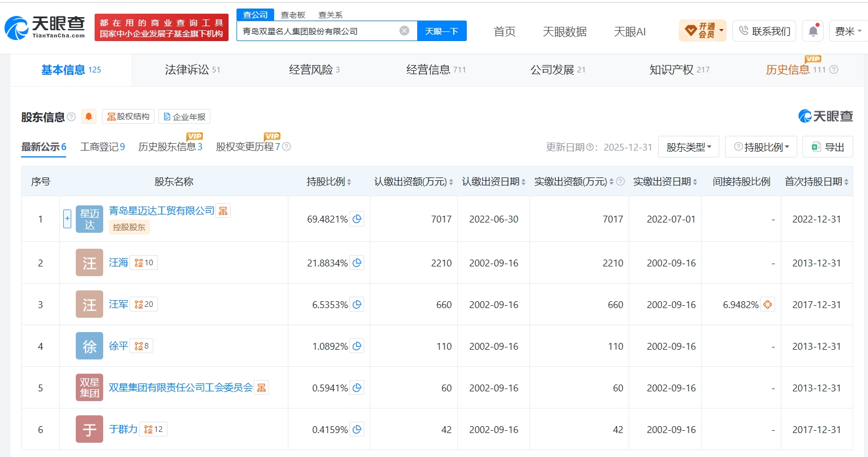The height and width of the screenshot is (457, 868).
Task: Open equity structure icon beside 双星集团有限责任公司工会委员会
Action: [262, 388]
